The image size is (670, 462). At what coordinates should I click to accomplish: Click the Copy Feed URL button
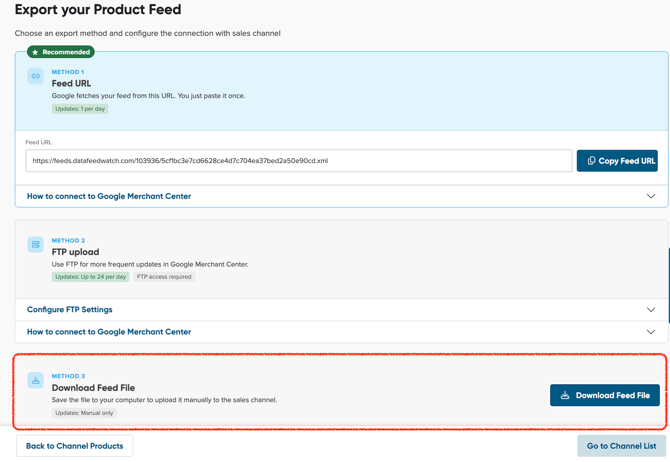pyautogui.click(x=617, y=161)
